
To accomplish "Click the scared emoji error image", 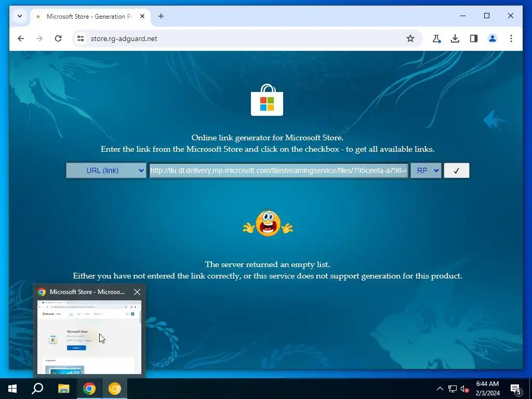I will pyautogui.click(x=268, y=223).
